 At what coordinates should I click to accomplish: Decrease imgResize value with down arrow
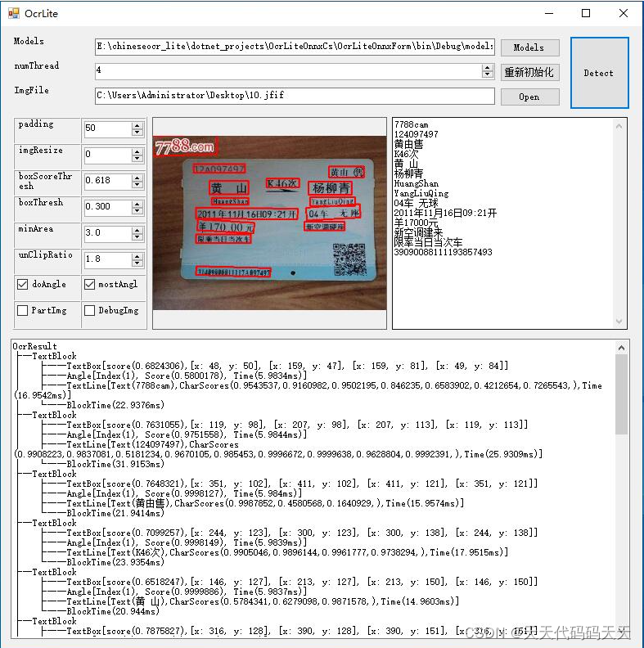pos(137,159)
